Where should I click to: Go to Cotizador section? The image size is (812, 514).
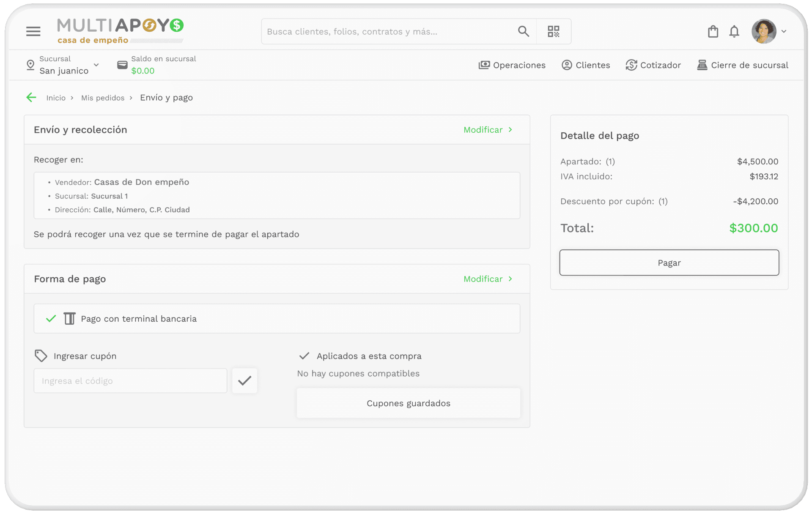tap(653, 65)
